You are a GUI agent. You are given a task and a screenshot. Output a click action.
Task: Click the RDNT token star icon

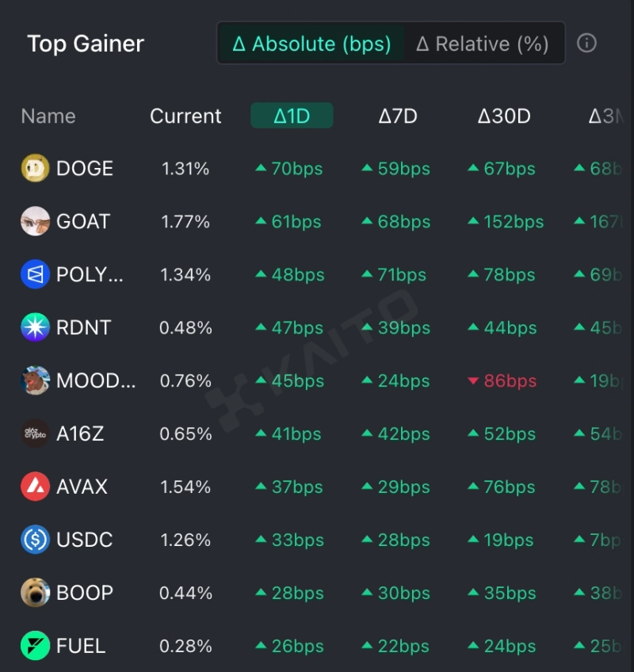pos(35,328)
